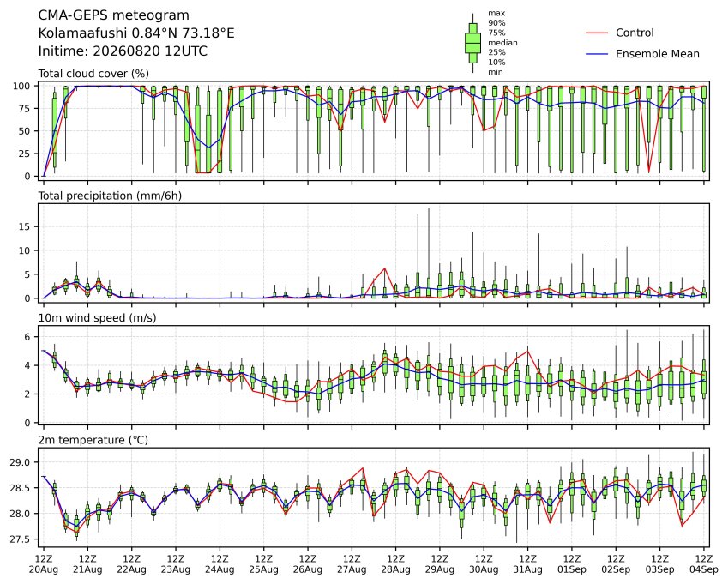Click the Total cloud cover panel title
The width and height of the screenshot is (728, 584).
(x=93, y=74)
